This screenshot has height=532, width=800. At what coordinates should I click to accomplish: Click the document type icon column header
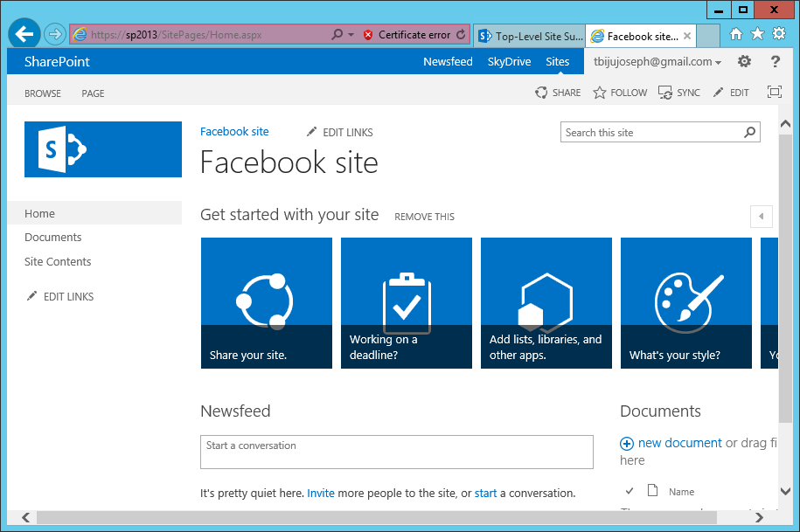(x=652, y=490)
